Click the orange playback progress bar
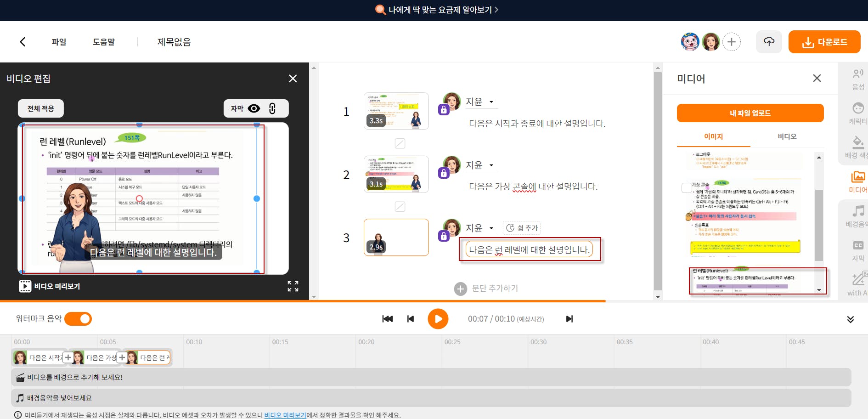This screenshot has width=868, height=419. 303,301
